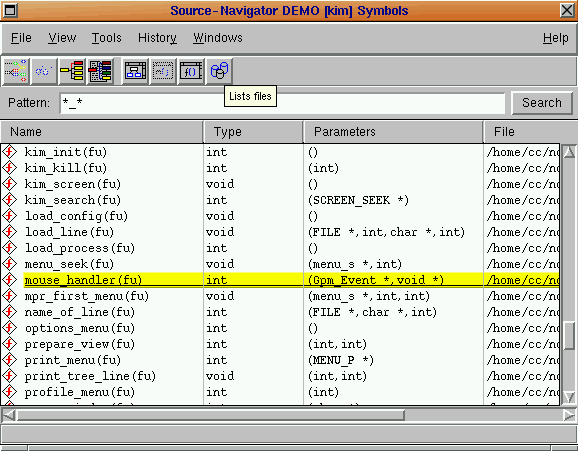Viewport: 578px width, 451px height.
Task: Click the (MENU_P *) parameters cell
Action: coord(341,360)
